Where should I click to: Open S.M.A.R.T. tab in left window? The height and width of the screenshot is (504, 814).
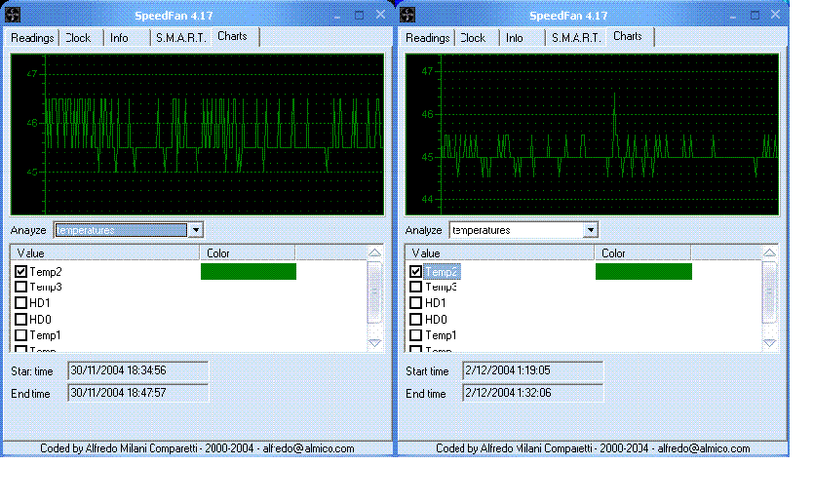[181, 38]
